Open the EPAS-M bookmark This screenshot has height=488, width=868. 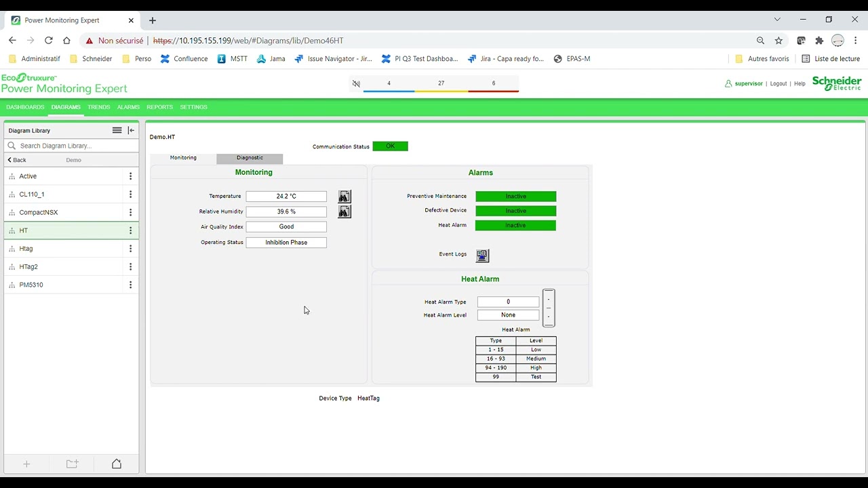point(572,59)
